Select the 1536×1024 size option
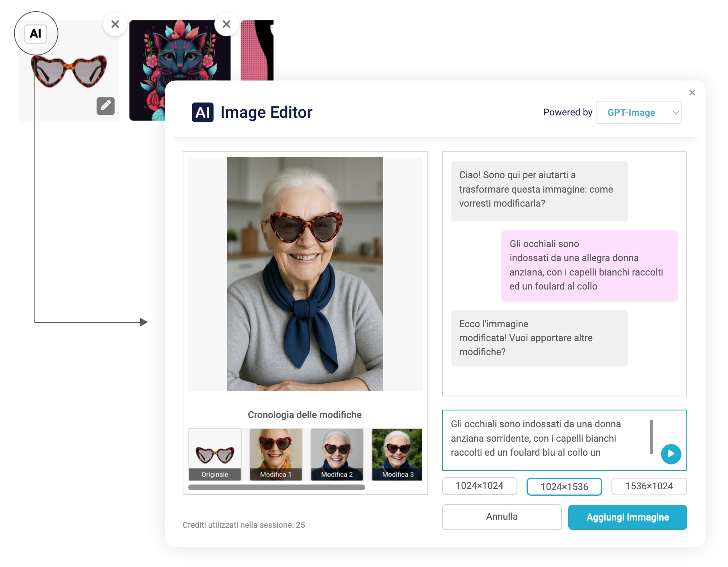The height and width of the screenshot is (567, 728). (649, 486)
